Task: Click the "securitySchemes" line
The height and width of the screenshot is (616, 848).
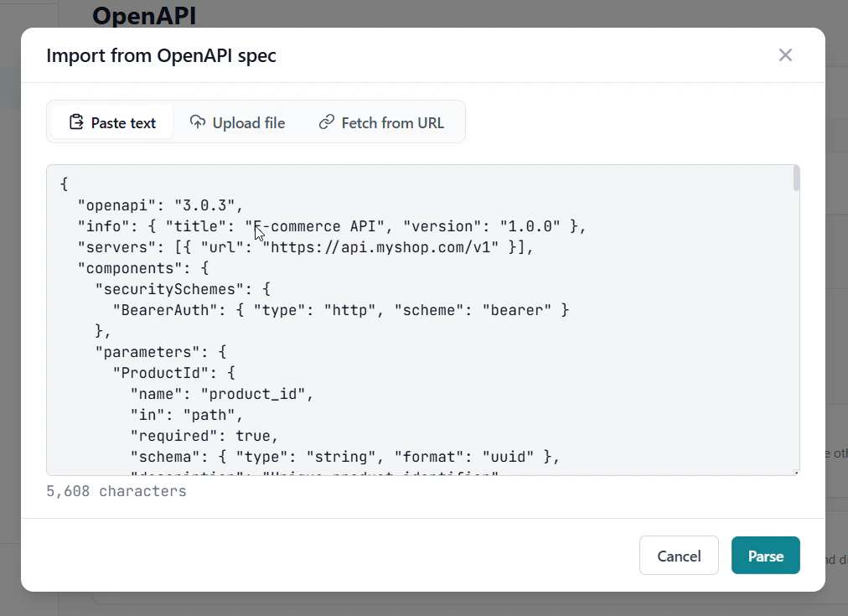Action: point(183,289)
